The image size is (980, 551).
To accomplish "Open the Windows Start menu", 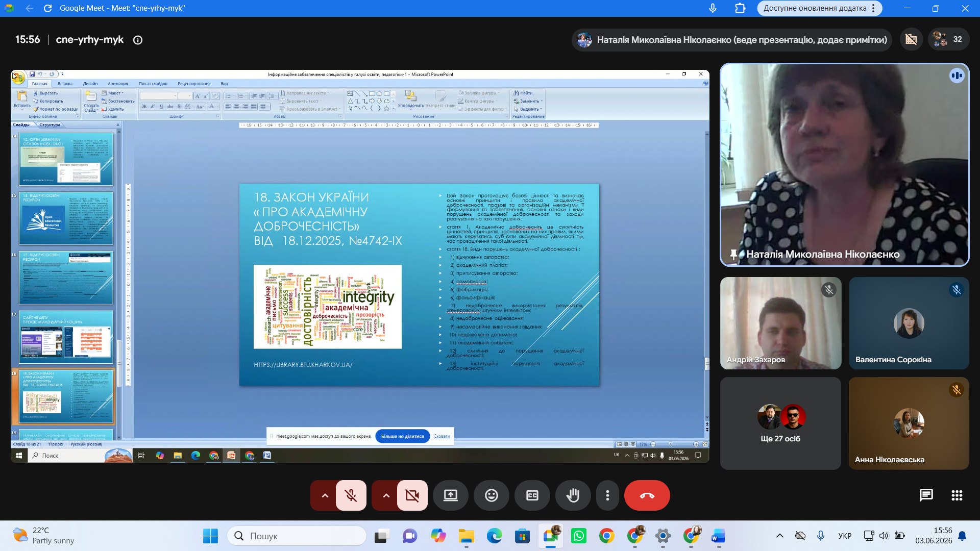I will (210, 536).
